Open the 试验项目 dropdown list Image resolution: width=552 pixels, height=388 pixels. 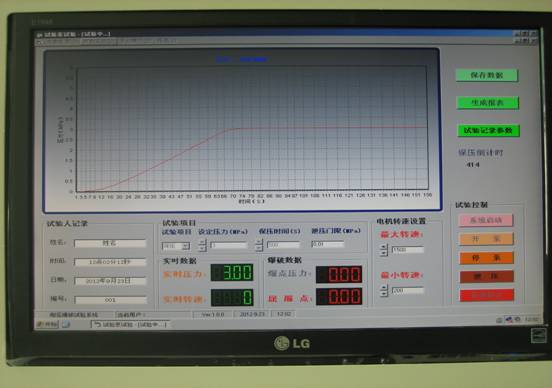click(176, 246)
